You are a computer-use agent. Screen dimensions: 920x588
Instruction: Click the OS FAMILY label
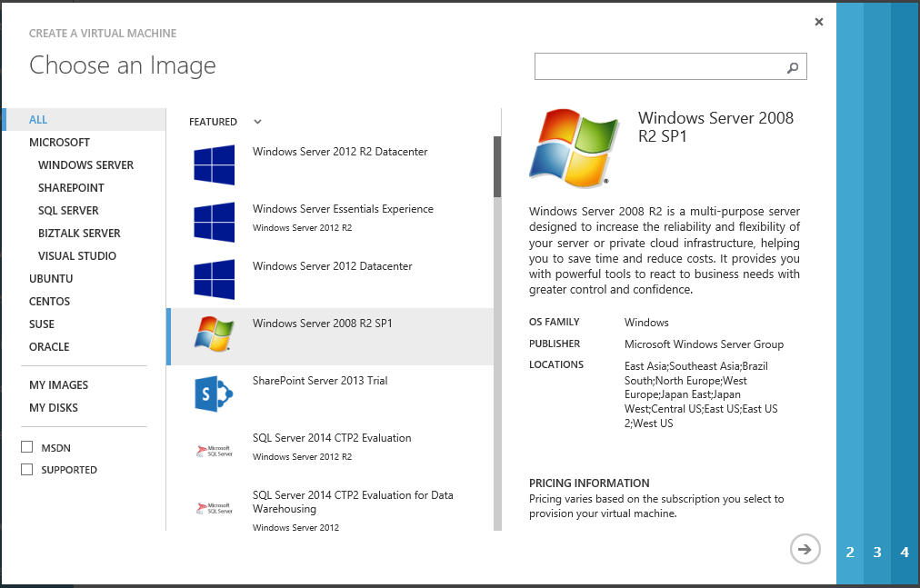point(554,322)
